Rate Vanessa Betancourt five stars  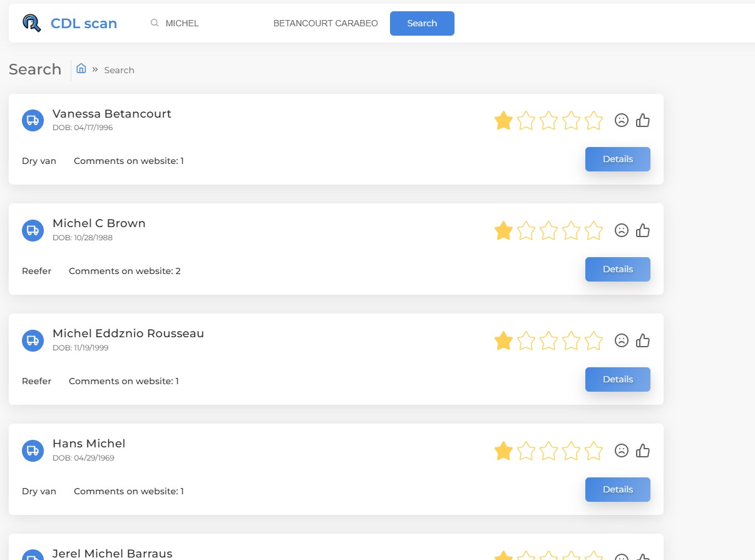point(593,120)
